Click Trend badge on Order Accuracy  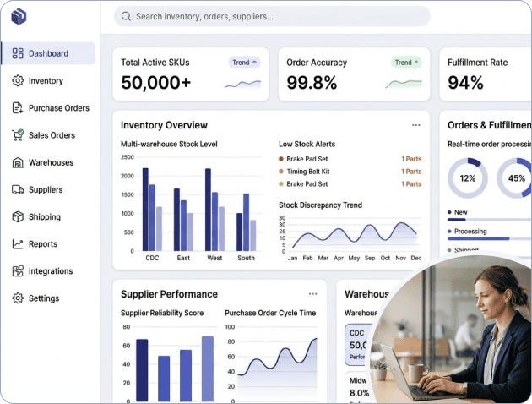click(x=406, y=63)
